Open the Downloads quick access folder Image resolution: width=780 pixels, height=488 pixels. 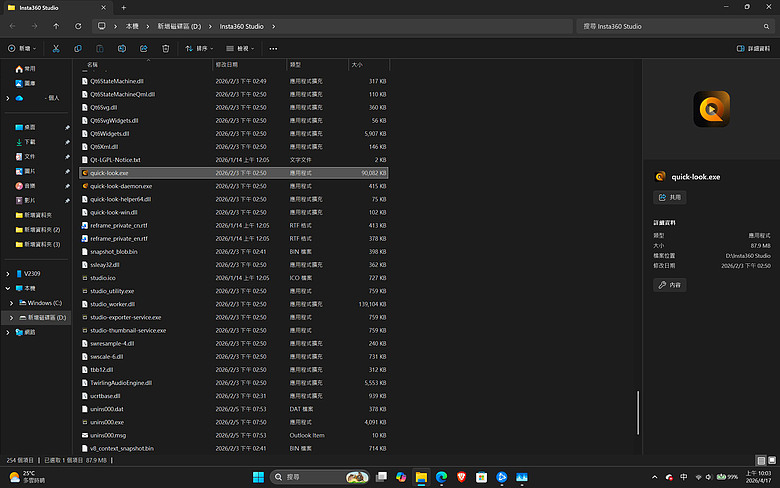point(25,142)
